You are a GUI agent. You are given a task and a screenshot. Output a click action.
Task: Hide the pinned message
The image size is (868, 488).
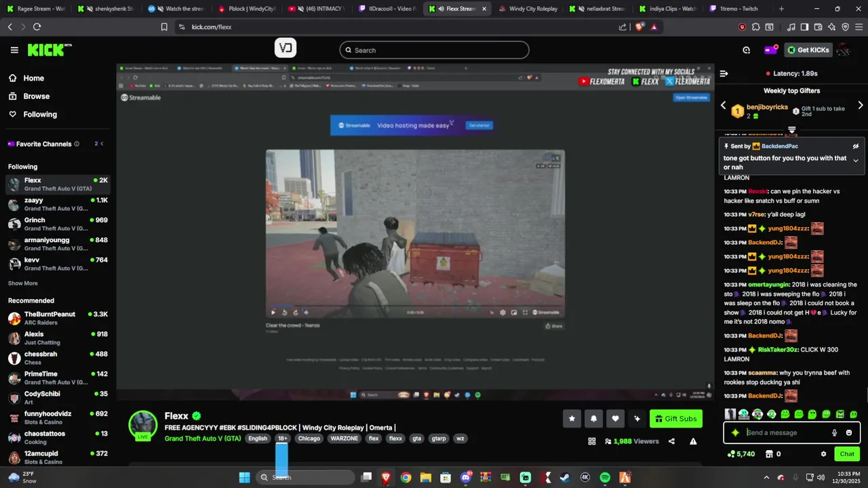(855, 146)
